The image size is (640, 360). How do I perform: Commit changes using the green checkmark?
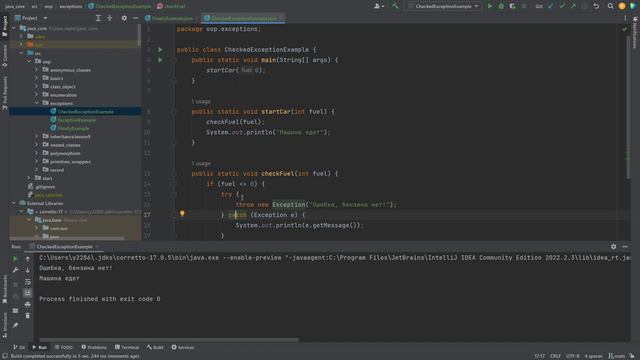(562, 6)
